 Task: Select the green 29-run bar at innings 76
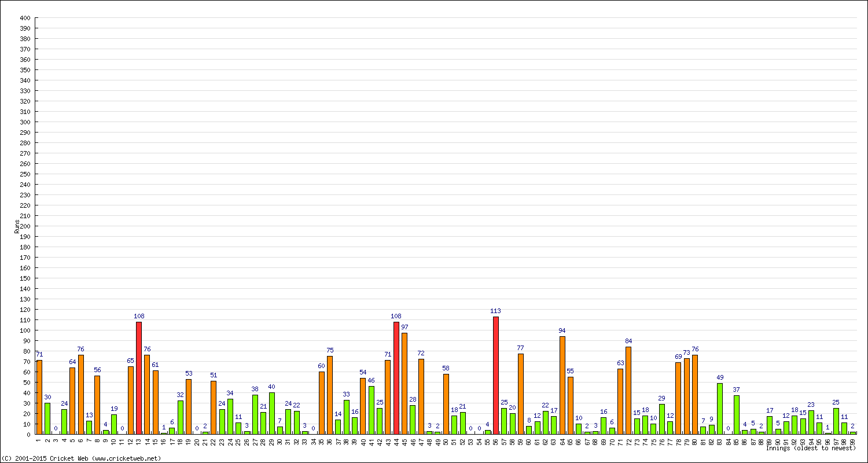coord(662,419)
